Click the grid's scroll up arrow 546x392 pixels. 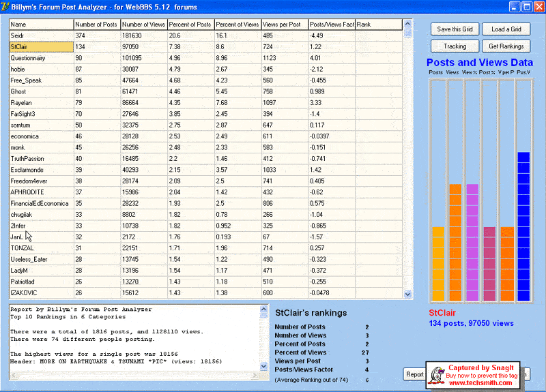pyautogui.click(x=407, y=24)
